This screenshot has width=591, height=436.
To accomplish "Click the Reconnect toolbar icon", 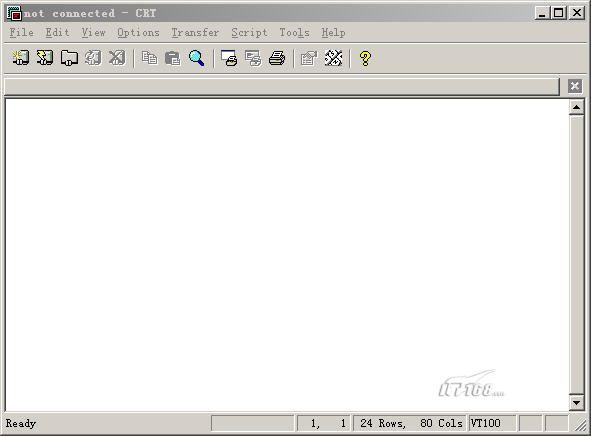I will [x=93, y=58].
